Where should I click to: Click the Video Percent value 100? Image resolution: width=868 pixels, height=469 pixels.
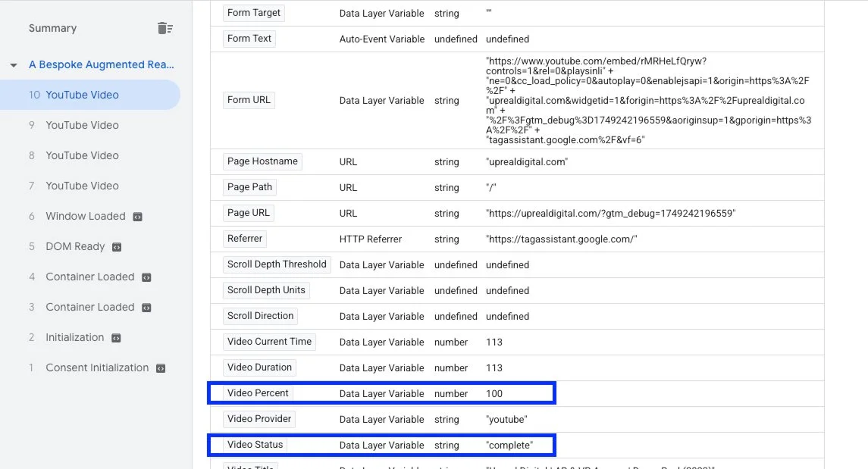[494, 394]
